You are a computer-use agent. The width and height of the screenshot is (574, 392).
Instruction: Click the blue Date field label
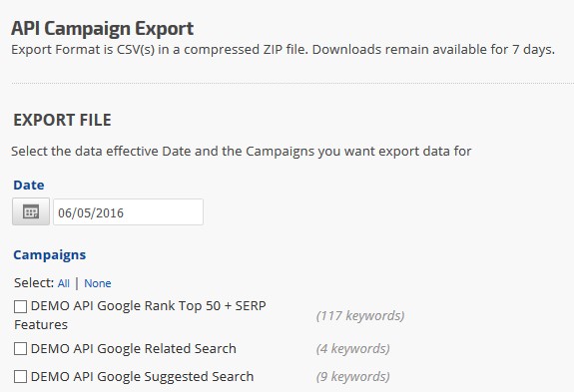(29, 186)
